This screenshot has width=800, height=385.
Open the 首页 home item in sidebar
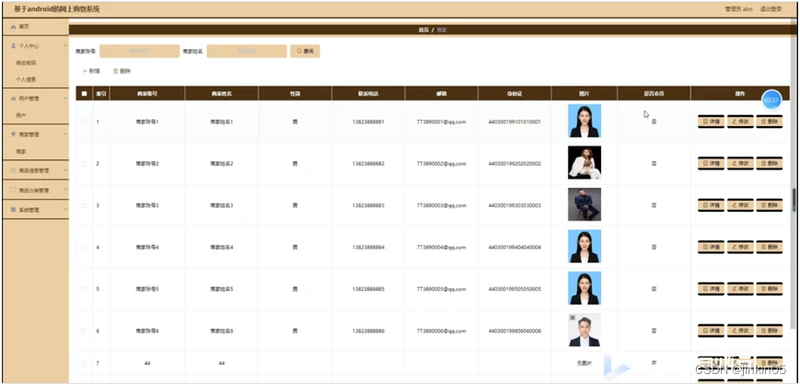35,27
